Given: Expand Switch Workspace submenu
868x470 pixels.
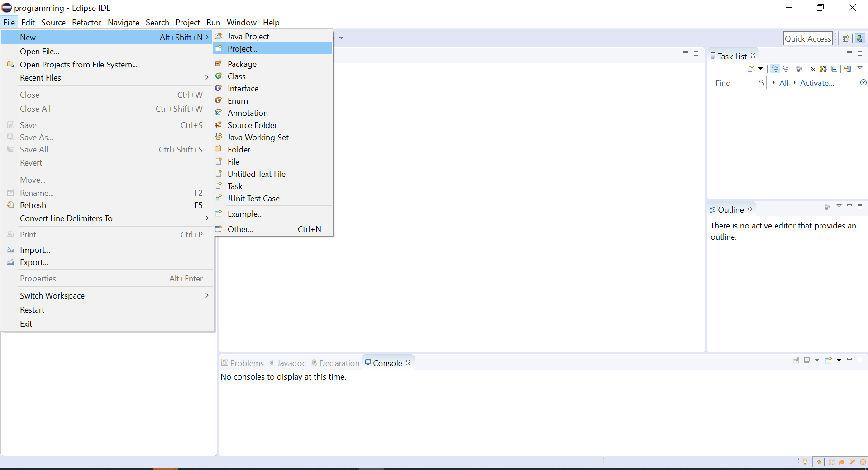Looking at the screenshot, I should 107,295.
